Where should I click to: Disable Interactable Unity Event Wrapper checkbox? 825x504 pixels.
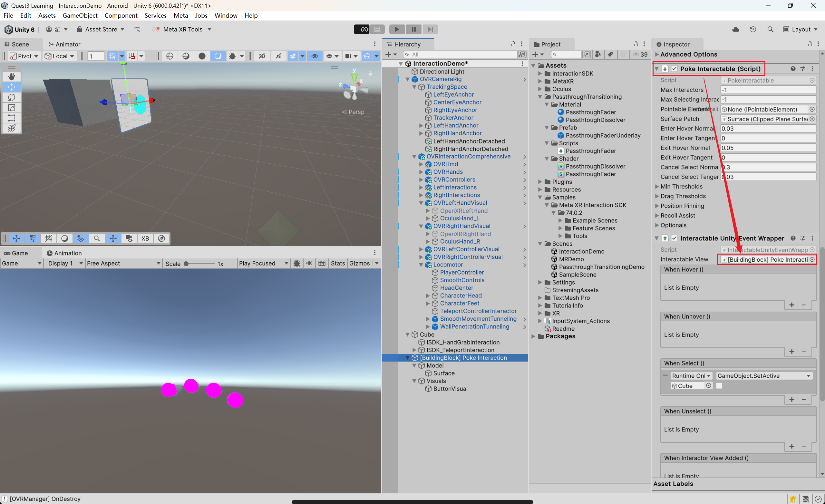tap(674, 238)
